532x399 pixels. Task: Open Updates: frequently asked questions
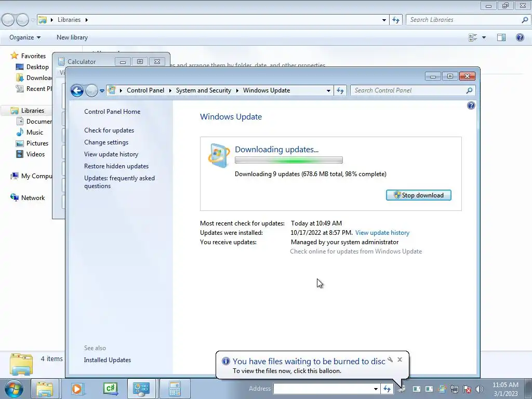[119, 182]
